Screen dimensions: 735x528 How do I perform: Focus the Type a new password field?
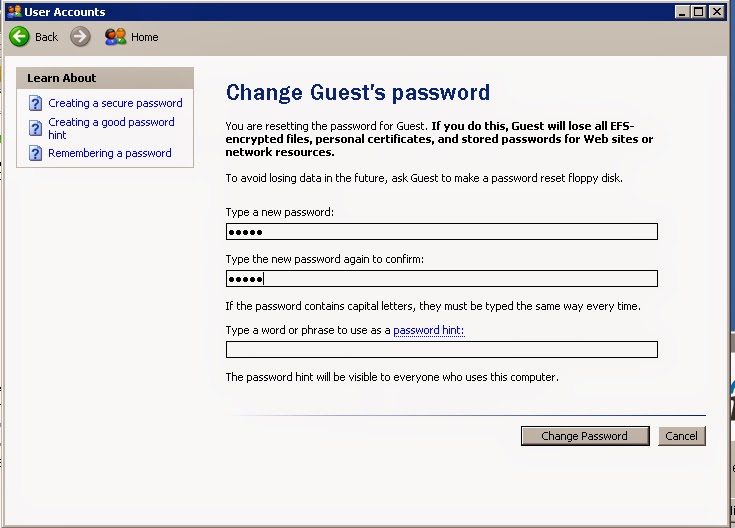(441, 232)
